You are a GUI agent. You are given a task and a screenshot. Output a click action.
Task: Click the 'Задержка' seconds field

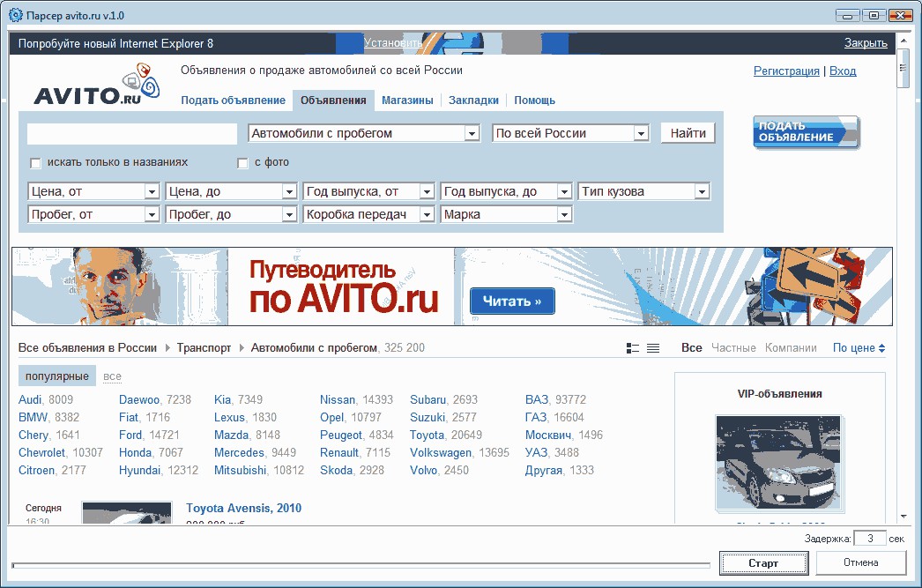click(870, 539)
